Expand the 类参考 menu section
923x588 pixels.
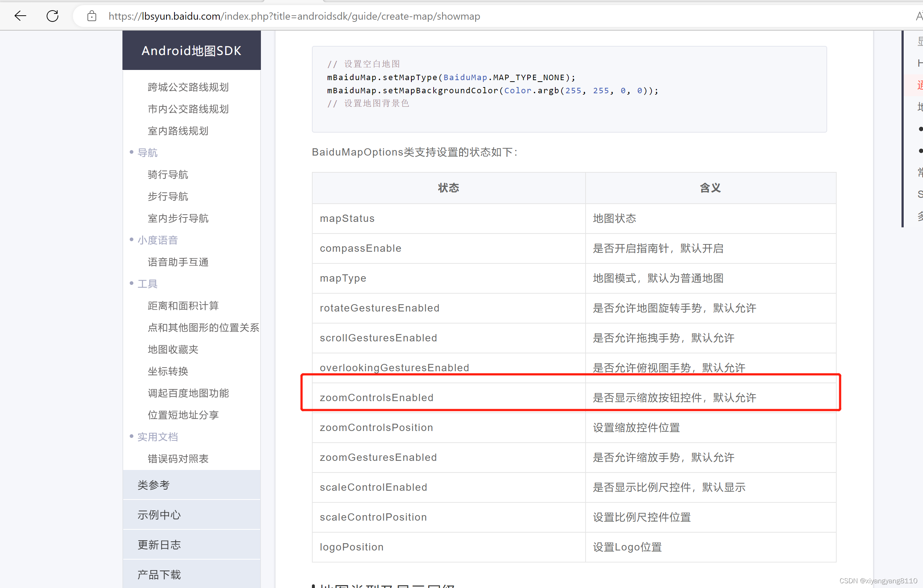pos(192,485)
